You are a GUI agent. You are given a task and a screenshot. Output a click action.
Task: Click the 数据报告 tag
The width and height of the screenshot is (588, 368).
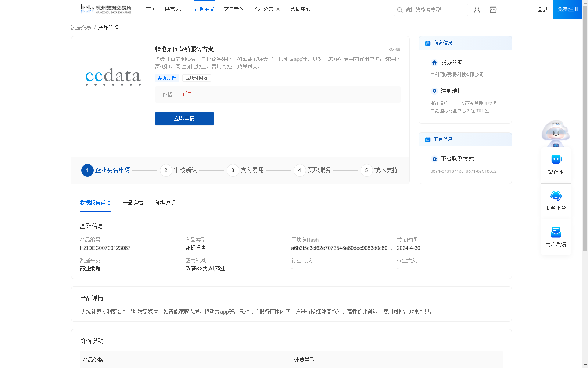coord(167,78)
